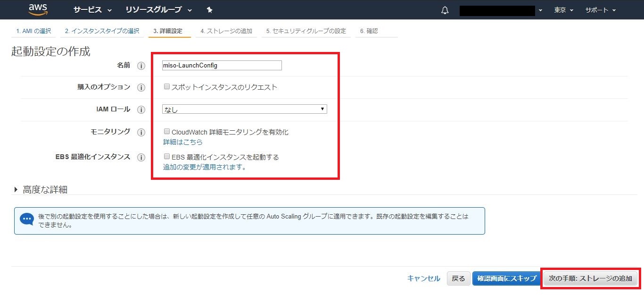Enable スポットインスタンスのリクエスト checkbox
The image size is (644, 295).
(166, 87)
